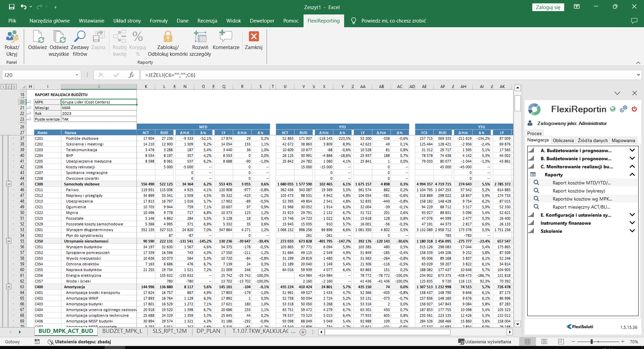Click the Zaloguj się button
The width and height of the screenshot is (644, 349).
pyautogui.click(x=548, y=7)
